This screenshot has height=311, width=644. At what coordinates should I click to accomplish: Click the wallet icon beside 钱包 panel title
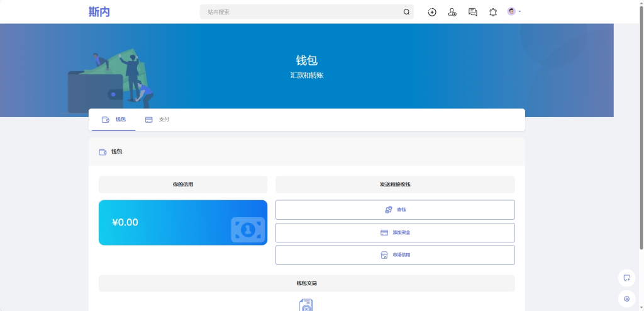coord(103,152)
